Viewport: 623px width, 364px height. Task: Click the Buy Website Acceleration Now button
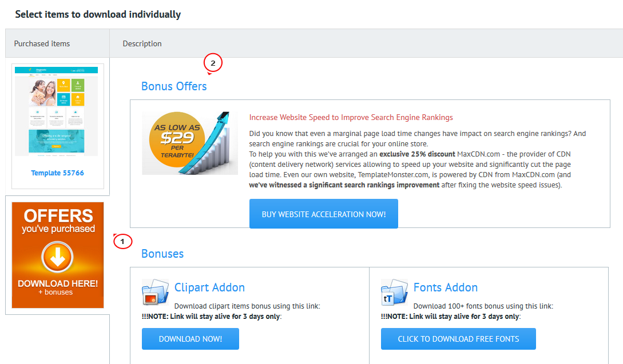coord(324,214)
